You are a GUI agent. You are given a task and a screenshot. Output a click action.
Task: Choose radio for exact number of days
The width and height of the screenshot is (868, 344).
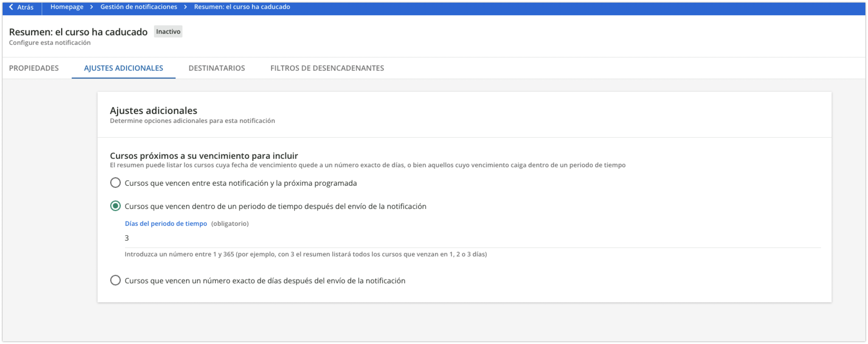[115, 281]
